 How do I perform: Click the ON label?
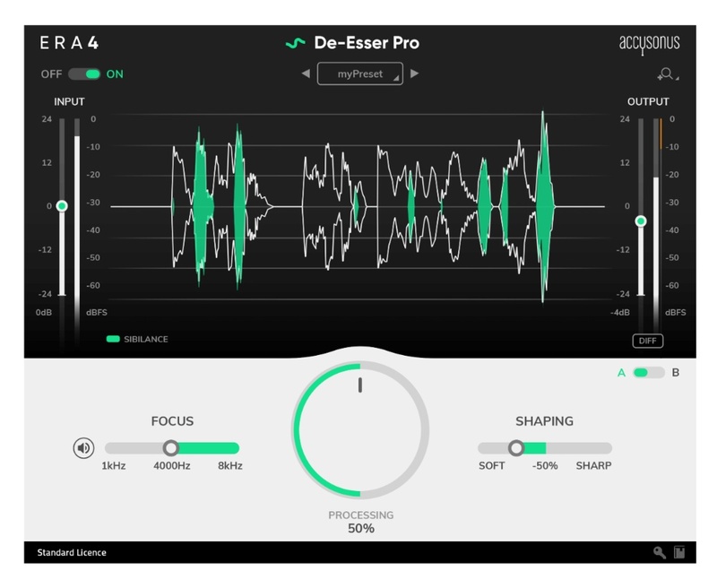pos(115,74)
